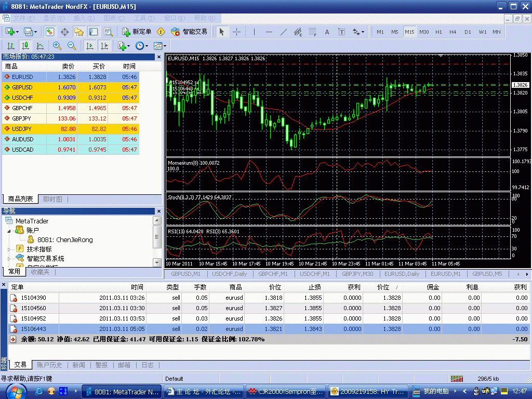
Task: Select the crosshair cursor tool
Action: (236, 32)
